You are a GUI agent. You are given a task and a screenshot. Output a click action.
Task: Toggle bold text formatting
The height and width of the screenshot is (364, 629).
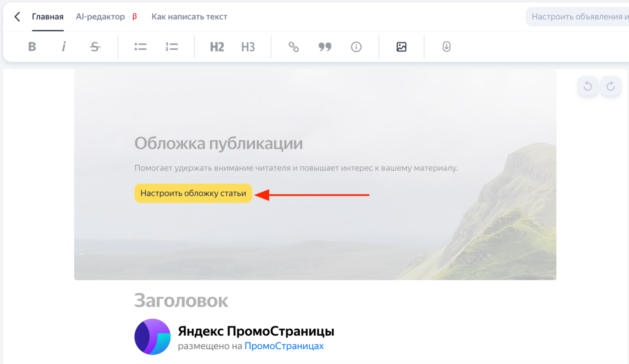tap(32, 47)
